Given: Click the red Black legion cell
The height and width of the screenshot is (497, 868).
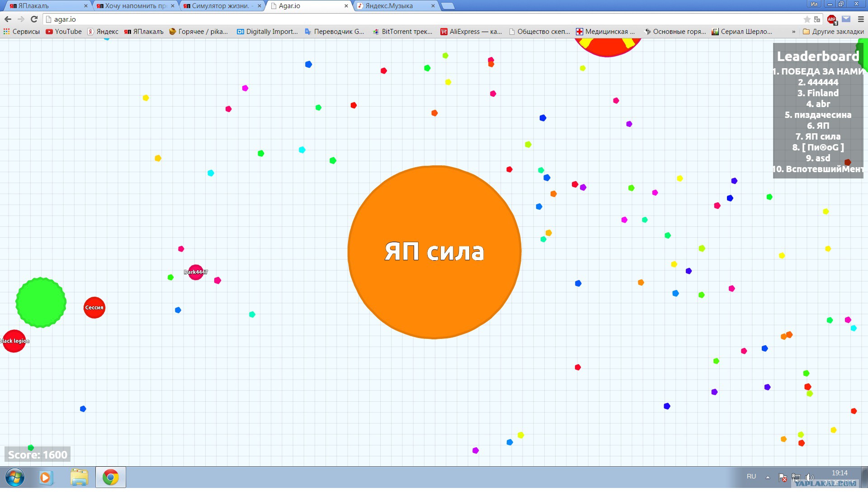Looking at the screenshot, I should (x=14, y=341).
